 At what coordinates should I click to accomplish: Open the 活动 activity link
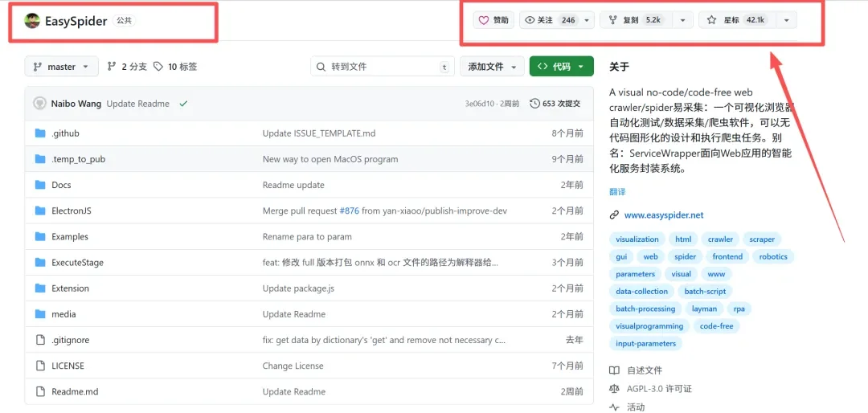click(x=636, y=407)
